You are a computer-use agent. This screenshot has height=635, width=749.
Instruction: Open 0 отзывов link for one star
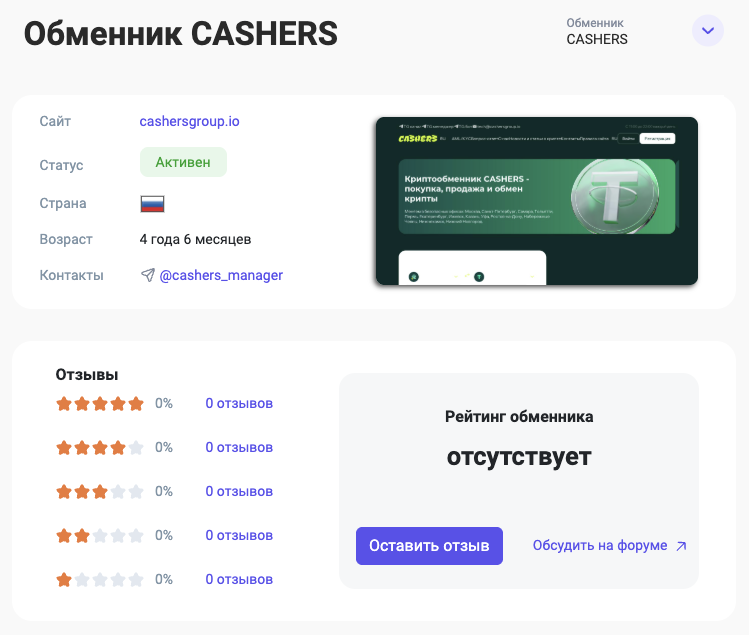(239, 579)
